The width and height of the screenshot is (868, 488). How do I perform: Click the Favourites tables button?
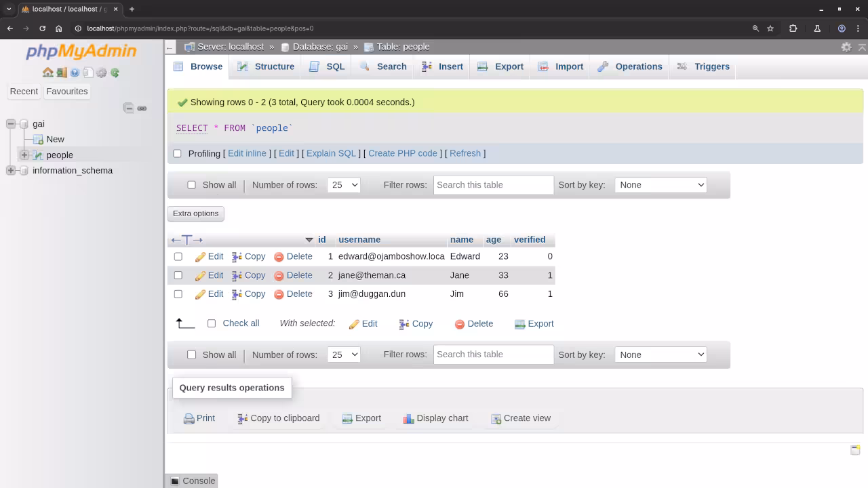click(67, 91)
